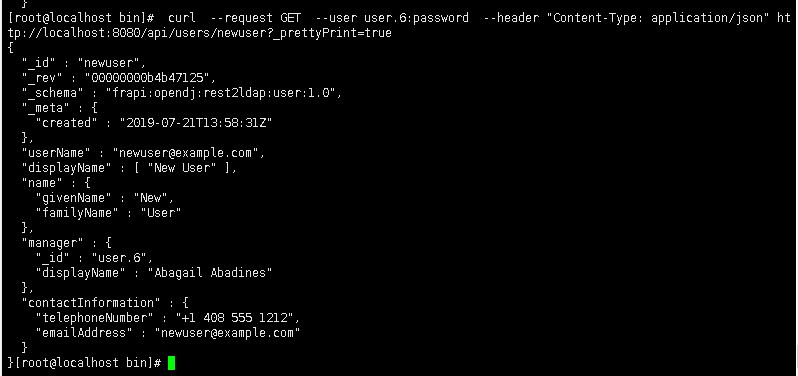
Task: Click the "contactInformation" key
Action: [x=91, y=303]
